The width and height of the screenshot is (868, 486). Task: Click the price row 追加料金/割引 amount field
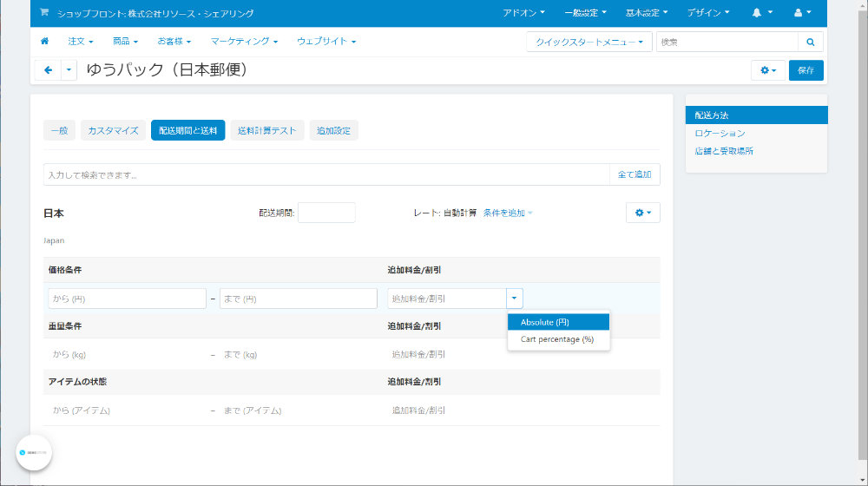point(447,299)
